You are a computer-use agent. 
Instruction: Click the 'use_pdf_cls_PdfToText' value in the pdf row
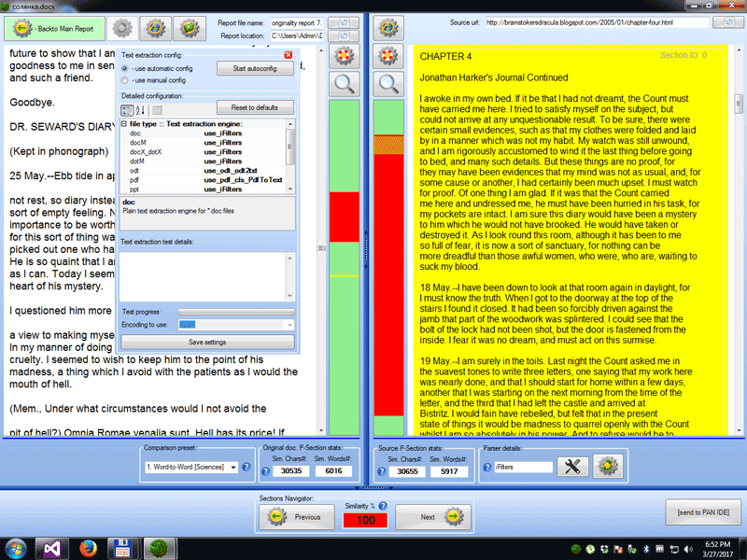point(243,180)
